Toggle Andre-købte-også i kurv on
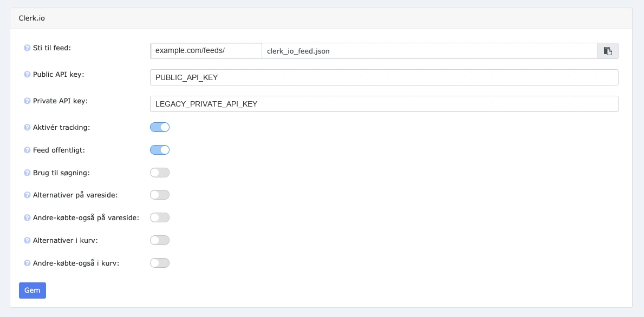 [160, 262]
